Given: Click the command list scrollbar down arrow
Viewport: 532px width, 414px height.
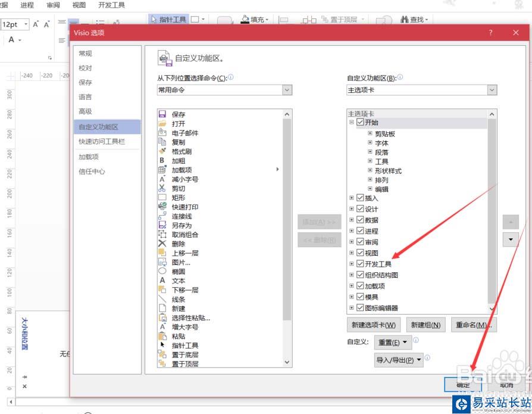Looking at the screenshot, I should 287,362.
